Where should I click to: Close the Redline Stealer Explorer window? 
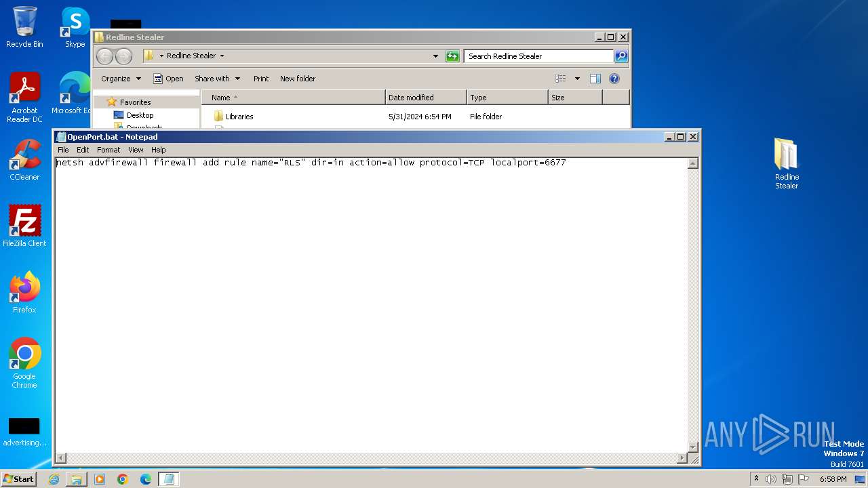point(623,37)
